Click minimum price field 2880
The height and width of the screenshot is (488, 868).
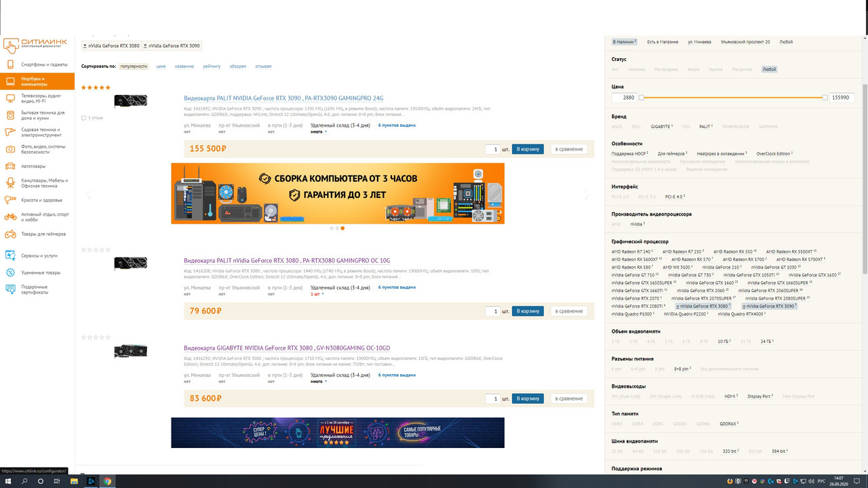click(x=625, y=98)
